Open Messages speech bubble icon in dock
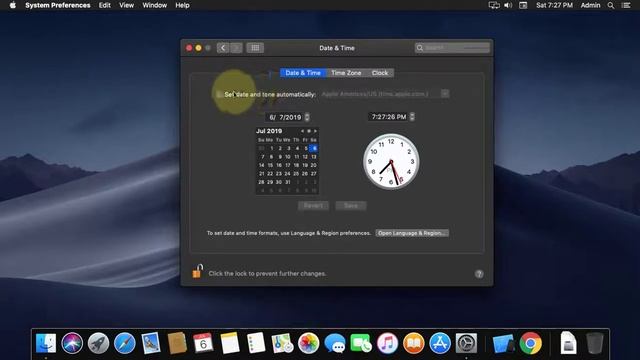The width and height of the screenshot is (640, 360). point(335,343)
